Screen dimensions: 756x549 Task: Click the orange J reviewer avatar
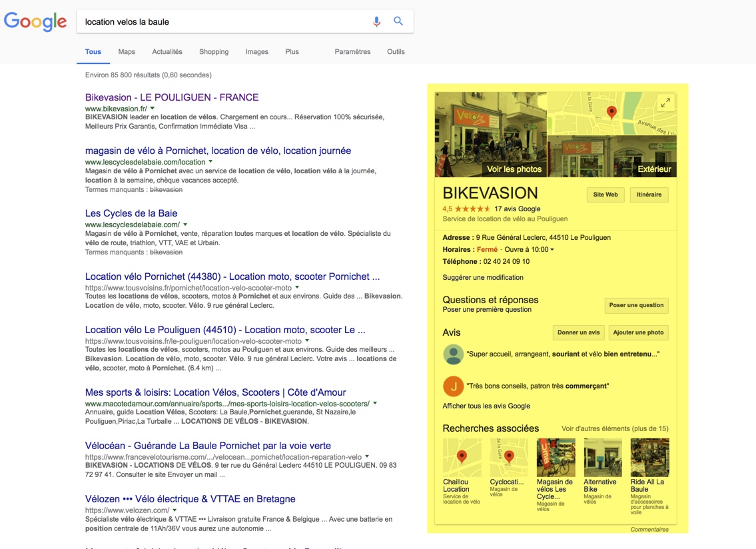(453, 386)
